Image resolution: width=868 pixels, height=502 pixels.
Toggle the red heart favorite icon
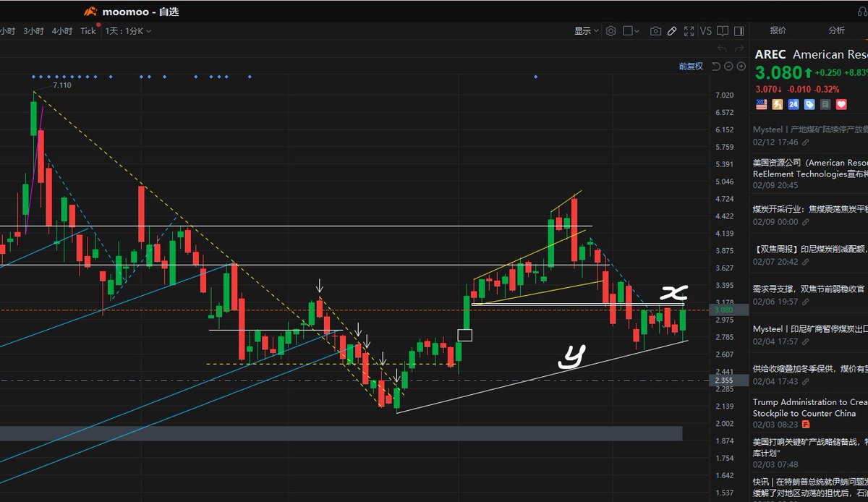tap(841, 104)
